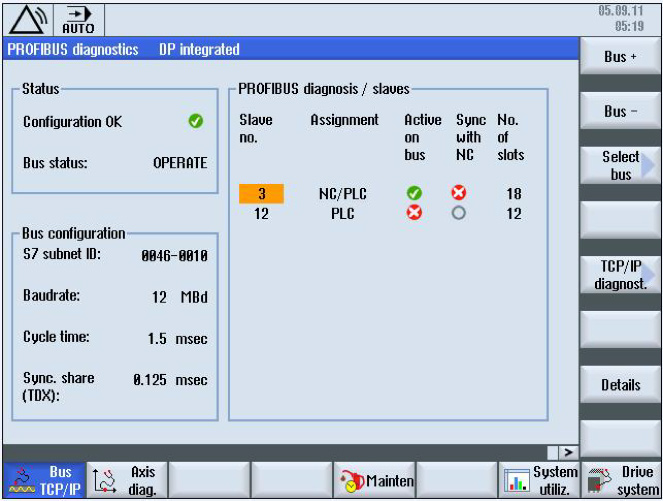Image resolution: width=663 pixels, height=501 pixels.
Task: Open the System utiliz. tab
Action: coord(540,481)
